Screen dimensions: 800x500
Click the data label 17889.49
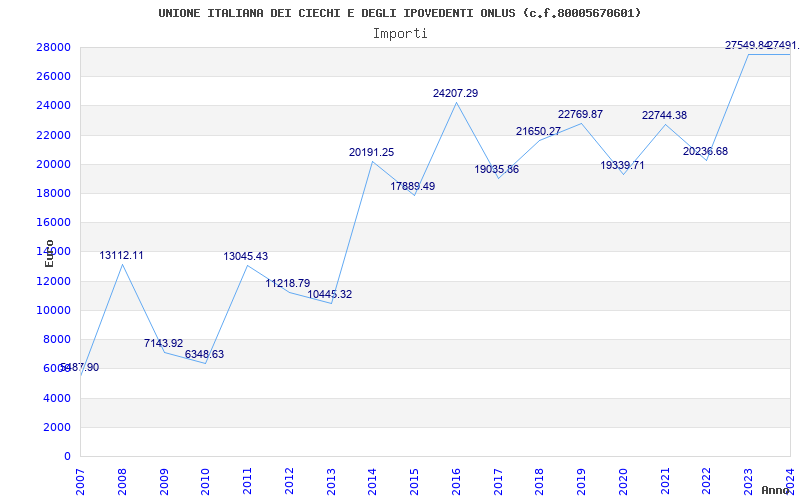click(413, 186)
